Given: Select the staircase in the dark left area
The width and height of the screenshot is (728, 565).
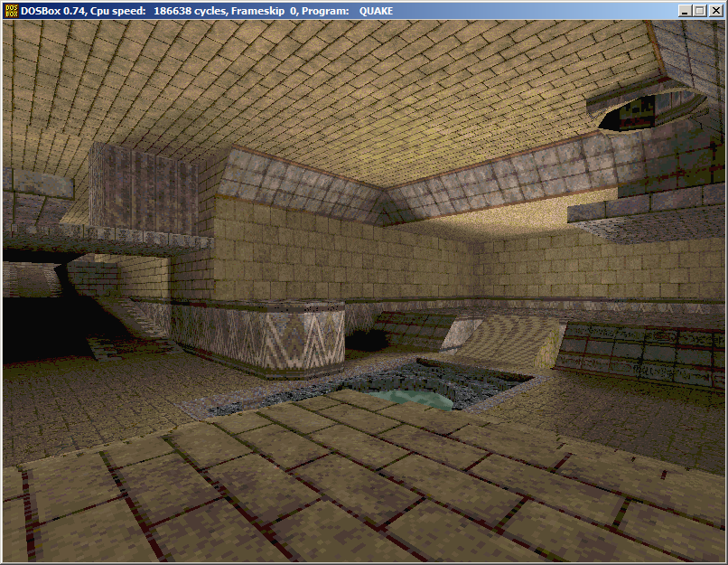Looking at the screenshot, I should tap(135, 321).
